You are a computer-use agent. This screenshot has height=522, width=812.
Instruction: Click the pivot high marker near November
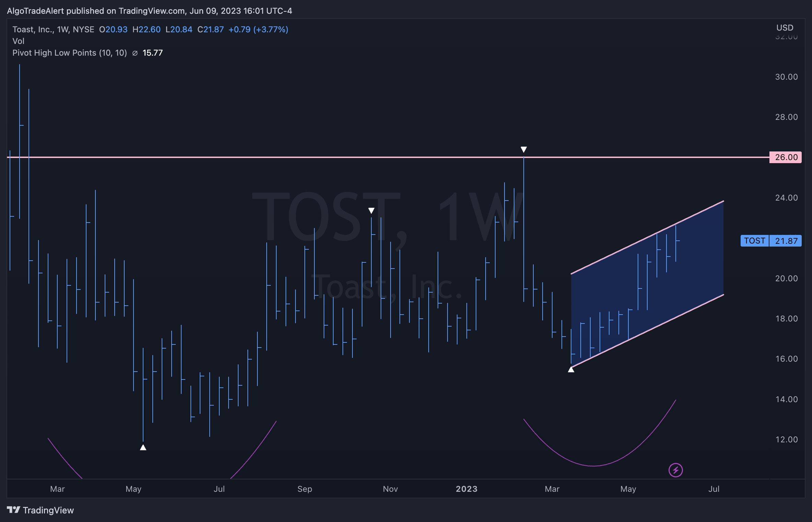[371, 211]
